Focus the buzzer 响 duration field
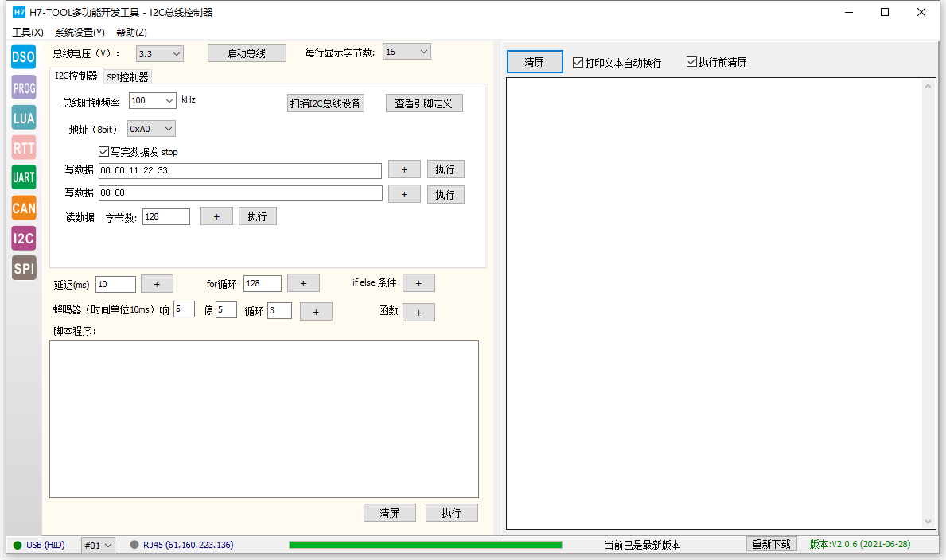Screen dimensions: 946x560 click(x=184, y=309)
